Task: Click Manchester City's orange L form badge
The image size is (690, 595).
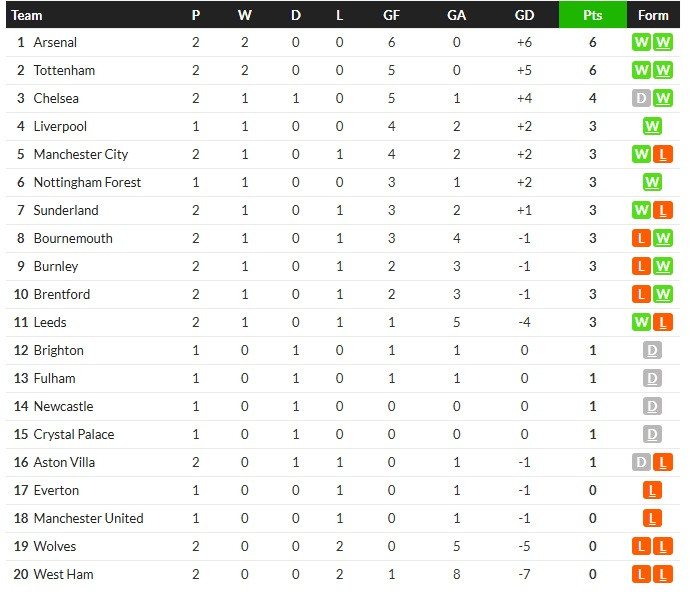Action: [x=663, y=154]
